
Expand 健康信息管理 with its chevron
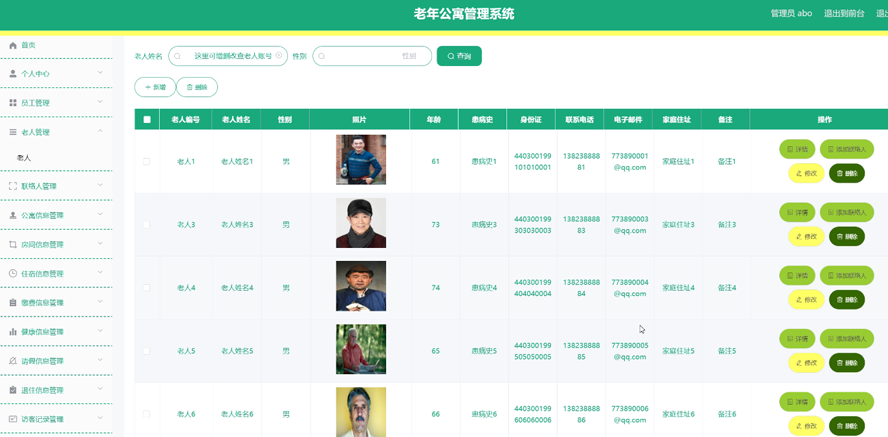tap(100, 331)
